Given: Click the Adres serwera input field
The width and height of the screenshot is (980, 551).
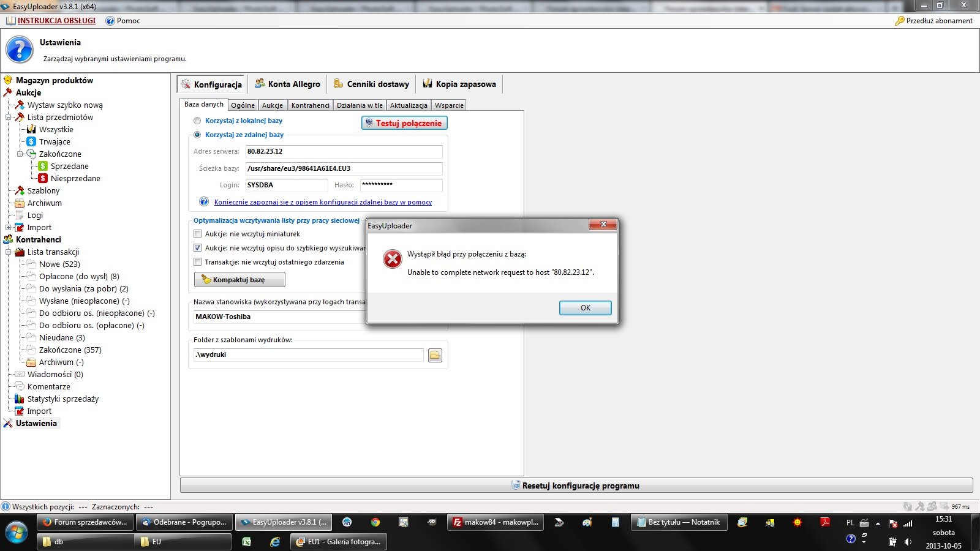Looking at the screenshot, I should pos(343,152).
